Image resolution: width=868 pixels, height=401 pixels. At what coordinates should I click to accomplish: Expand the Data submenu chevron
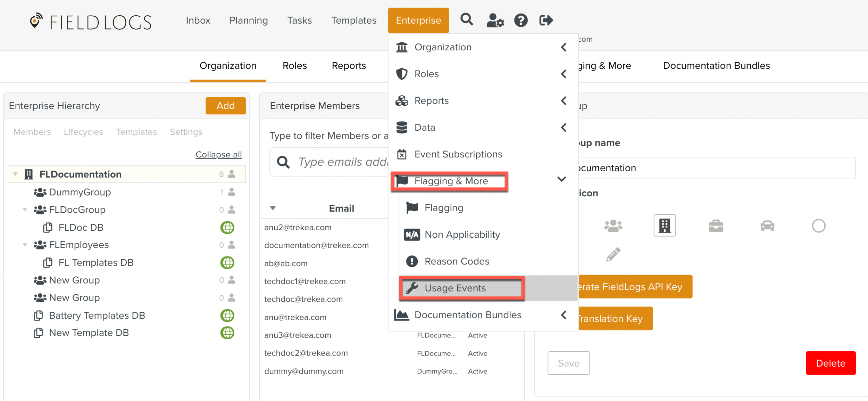(x=564, y=127)
